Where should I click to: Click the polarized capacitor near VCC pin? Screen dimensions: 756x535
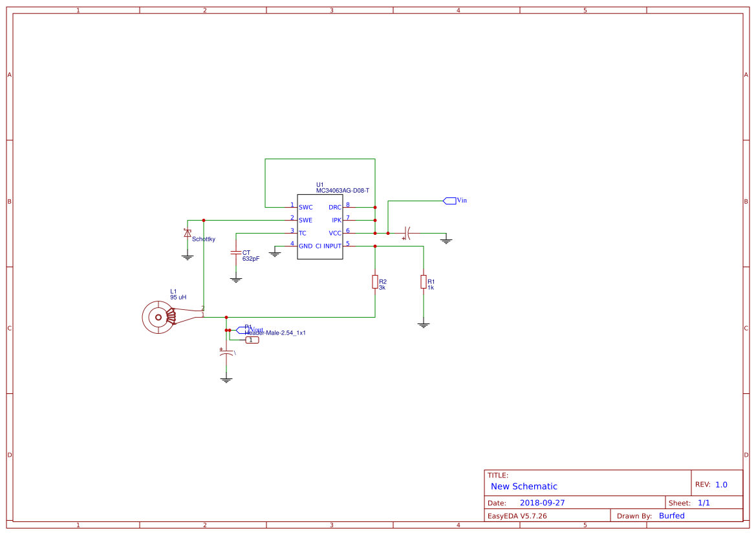(x=406, y=233)
